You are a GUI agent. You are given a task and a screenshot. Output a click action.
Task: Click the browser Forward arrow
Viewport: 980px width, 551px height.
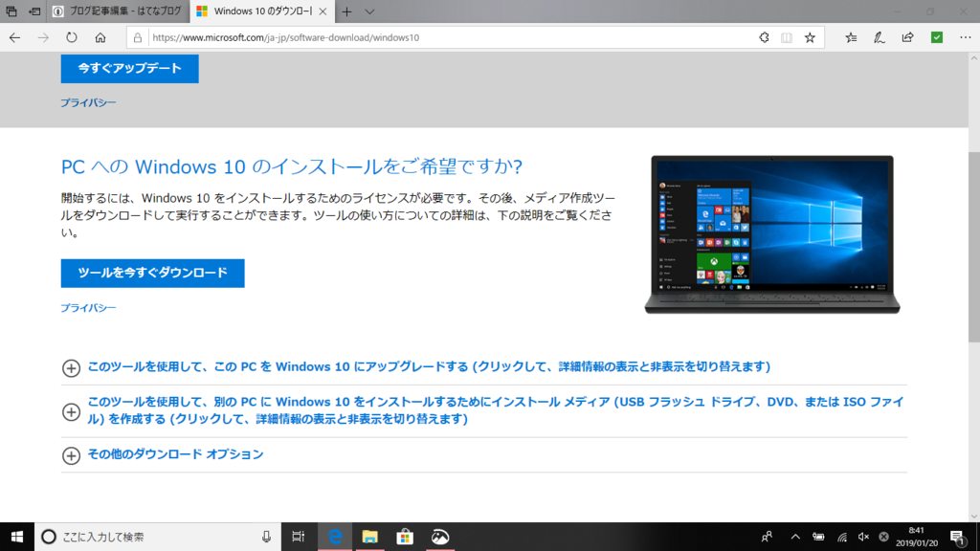pyautogui.click(x=43, y=37)
